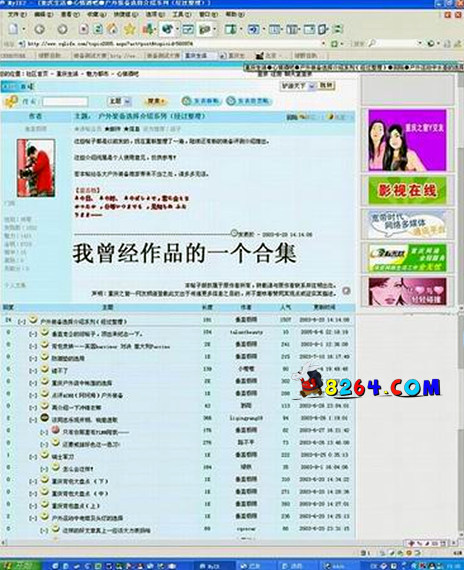Open the 工具(T) menu
Image resolution: width=464 pixels, height=570 pixels.
[x=182, y=15]
